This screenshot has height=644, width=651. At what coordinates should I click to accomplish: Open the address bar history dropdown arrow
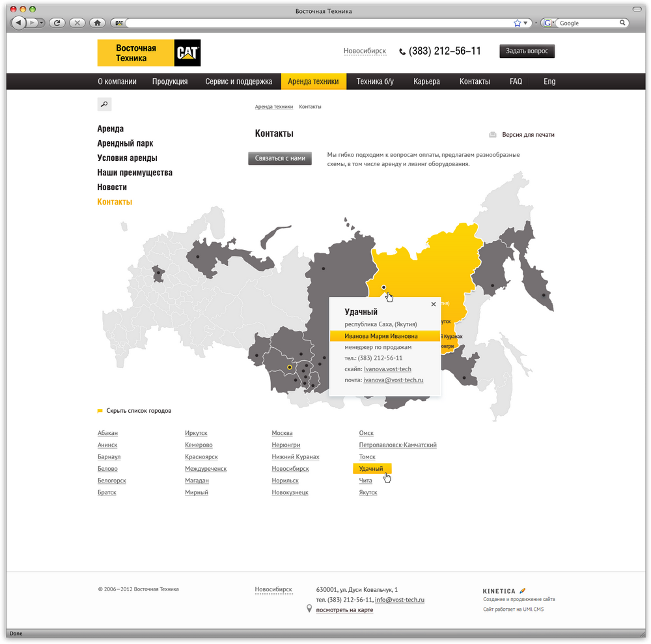click(526, 23)
